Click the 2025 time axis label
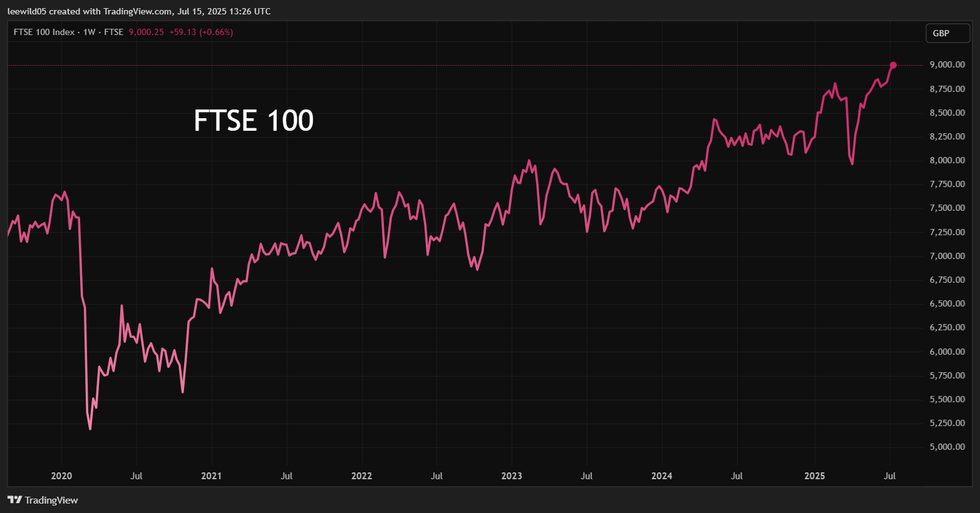 click(815, 476)
